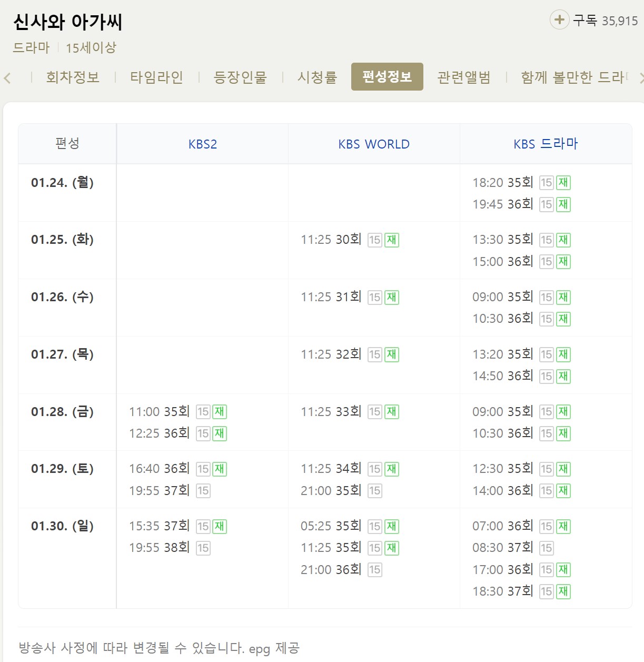Screen dimensions: 644x662
Task: Click 재 rerun badge beside 11:25 30회
Action: coord(392,240)
